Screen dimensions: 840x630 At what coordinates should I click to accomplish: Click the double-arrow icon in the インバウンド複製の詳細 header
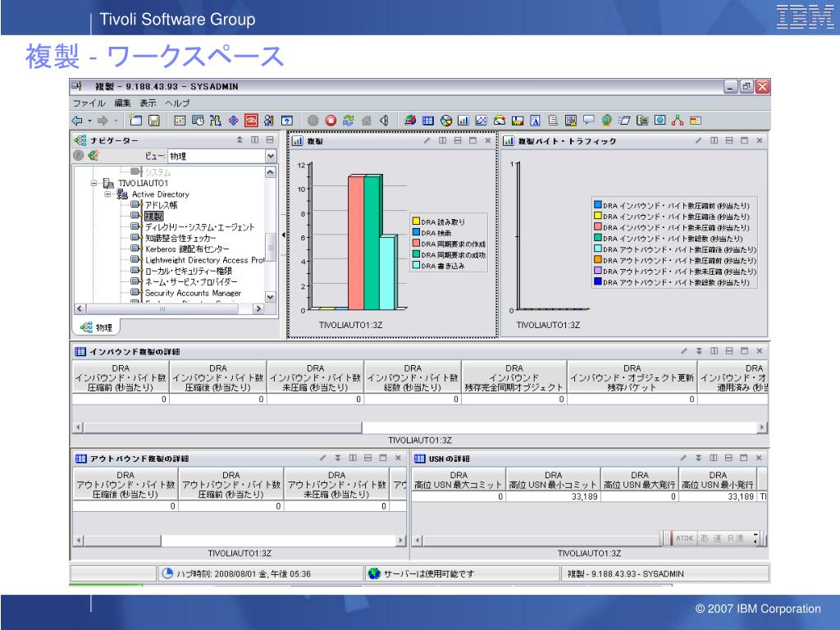[699, 351]
